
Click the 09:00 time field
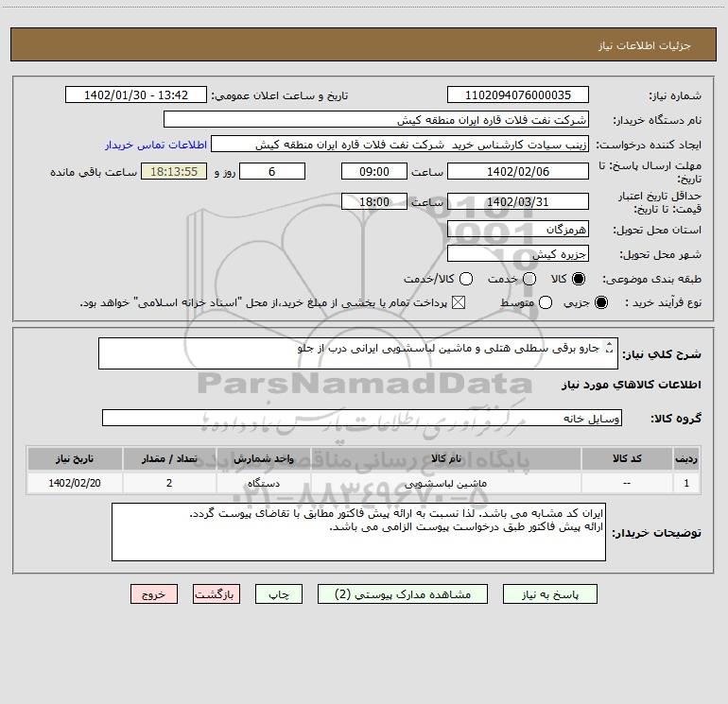point(374,171)
